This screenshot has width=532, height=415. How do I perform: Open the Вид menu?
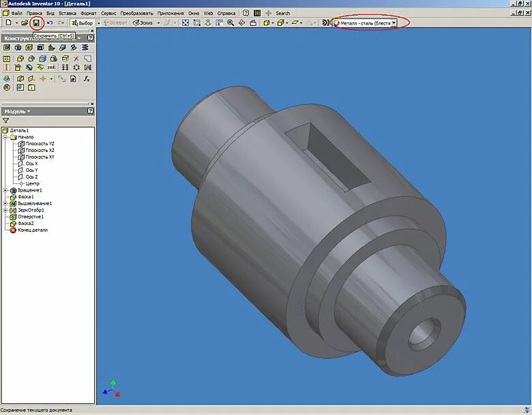(50, 13)
